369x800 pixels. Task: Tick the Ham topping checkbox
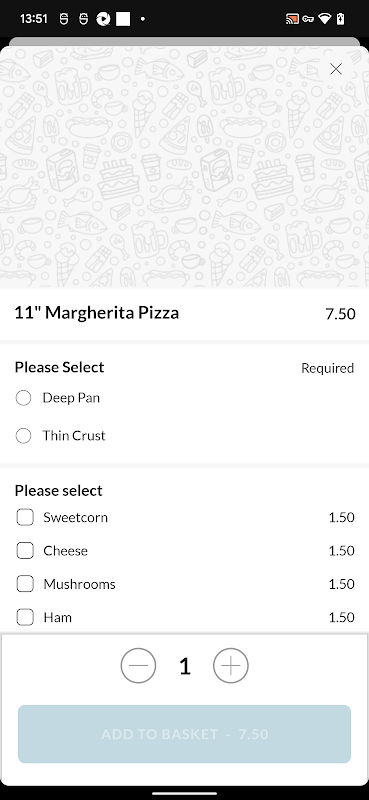pos(25,617)
